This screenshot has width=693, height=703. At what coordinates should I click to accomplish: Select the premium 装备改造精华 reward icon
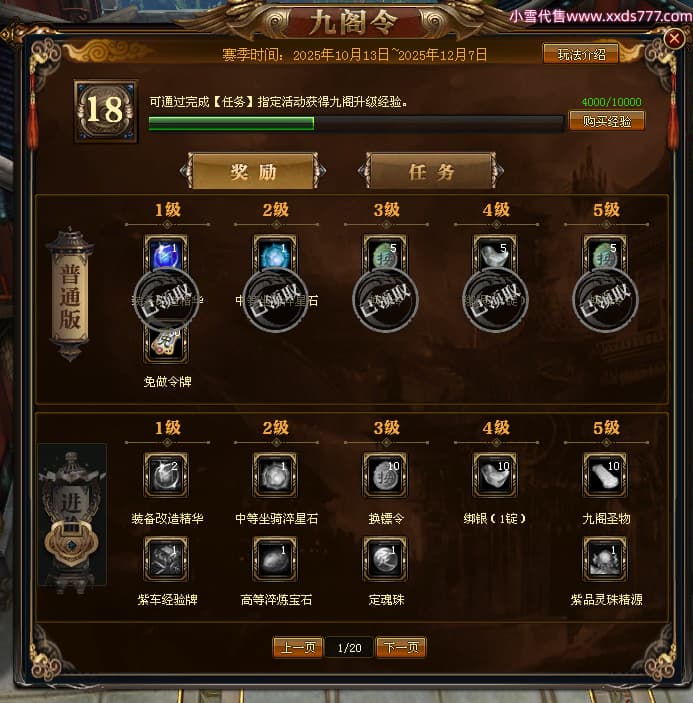tap(166, 475)
